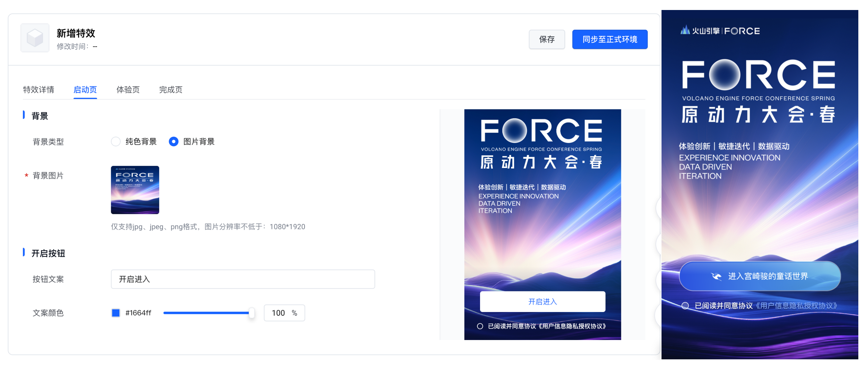This screenshot has width=868, height=370.
Task: Click the 火山引擎 FORCE logo in large mockup
Action: click(x=720, y=31)
